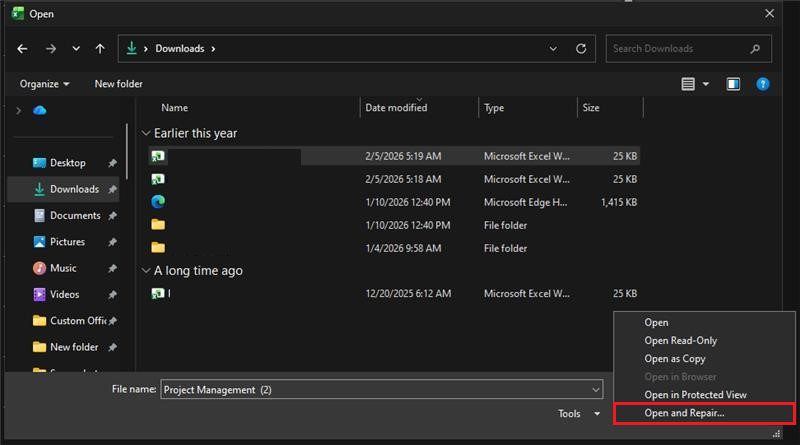Choose Open from the dropdown menu
The height and width of the screenshot is (445, 800).
[656, 323]
